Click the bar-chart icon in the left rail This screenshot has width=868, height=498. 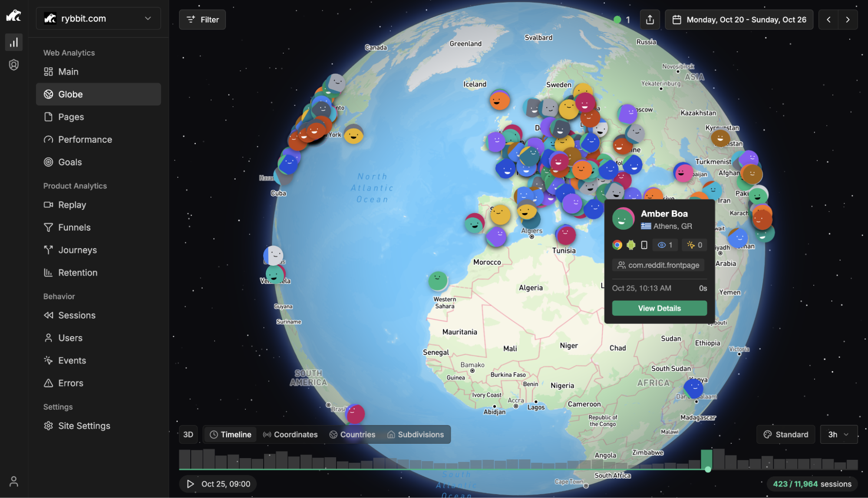[x=13, y=42]
